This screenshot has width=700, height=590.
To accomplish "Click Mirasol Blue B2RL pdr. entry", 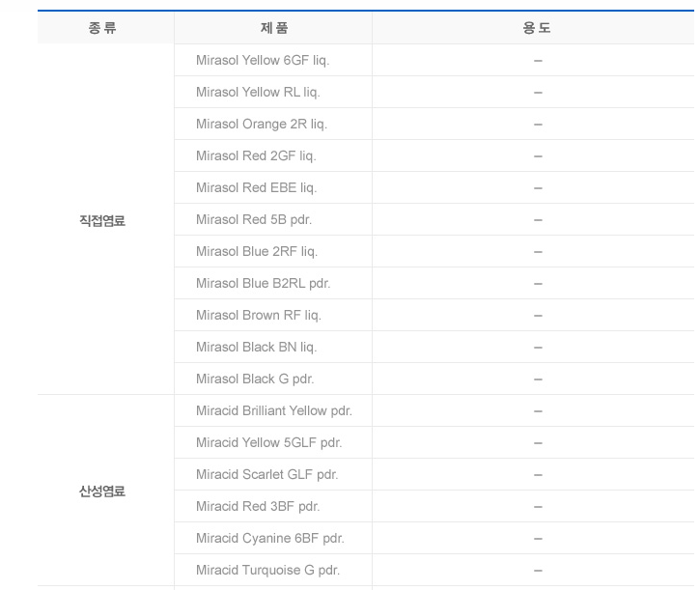I will coord(263,283).
